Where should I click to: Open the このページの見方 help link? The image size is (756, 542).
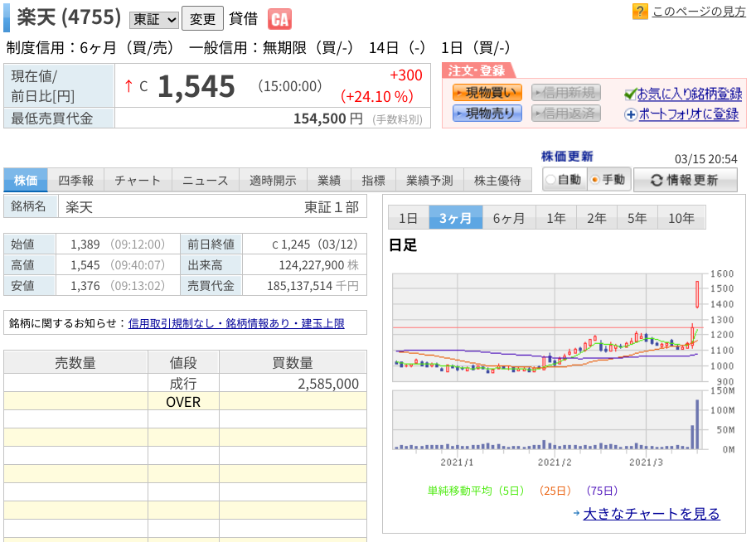(x=699, y=11)
